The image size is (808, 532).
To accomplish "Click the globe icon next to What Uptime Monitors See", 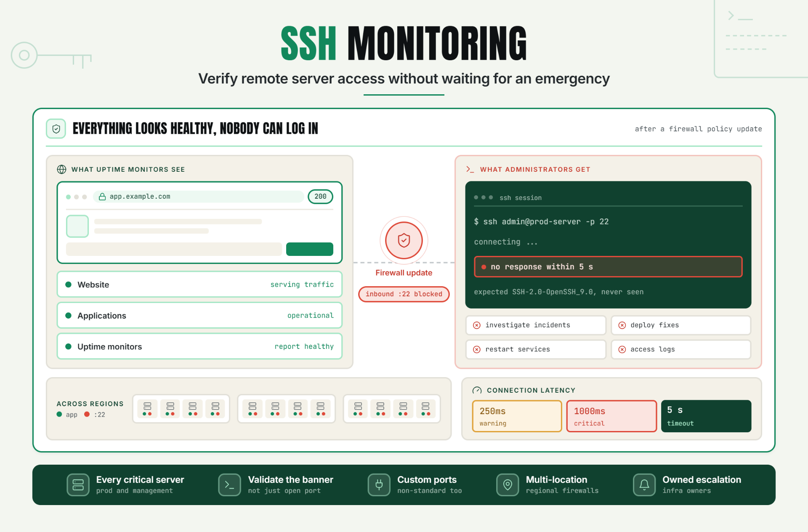I will pos(61,169).
